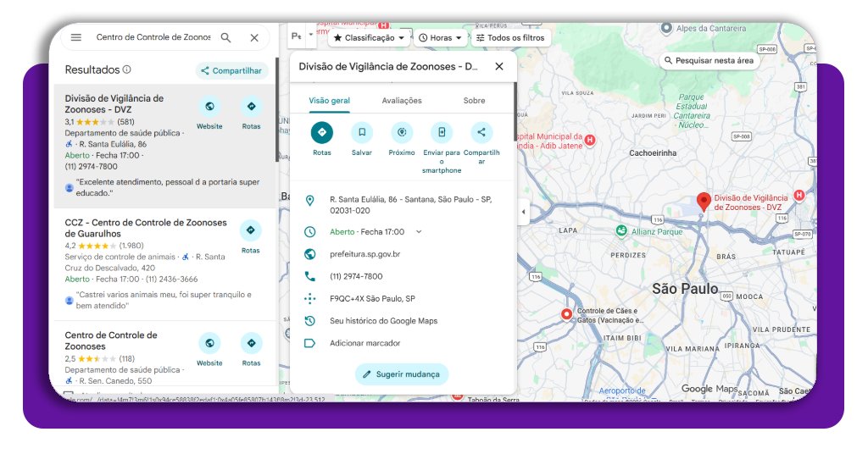This screenshot has height=454, width=868.
Task: Get Rotas for CCZ Guarulhos result
Action: coord(251,231)
